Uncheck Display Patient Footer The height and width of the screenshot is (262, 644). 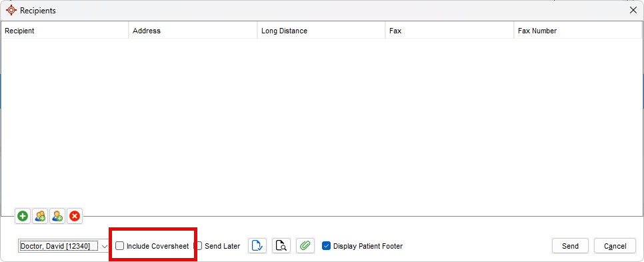pos(326,246)
